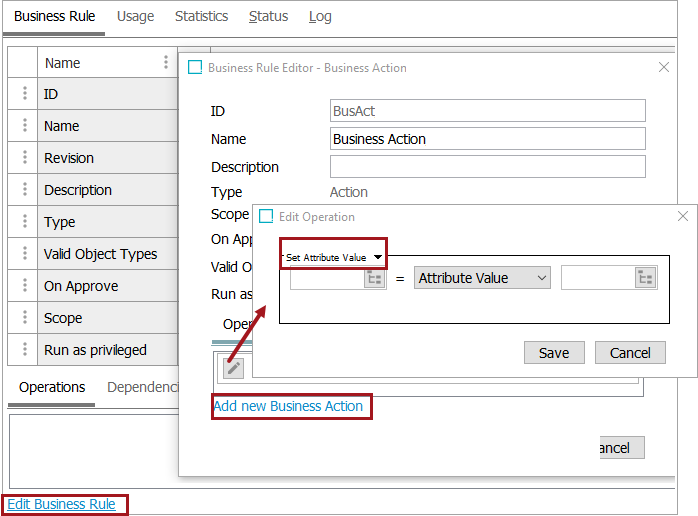Click drag handle icon for Type row
This screenshot has width=698, height=516.
pyautogui.click(x=24, y=222)
